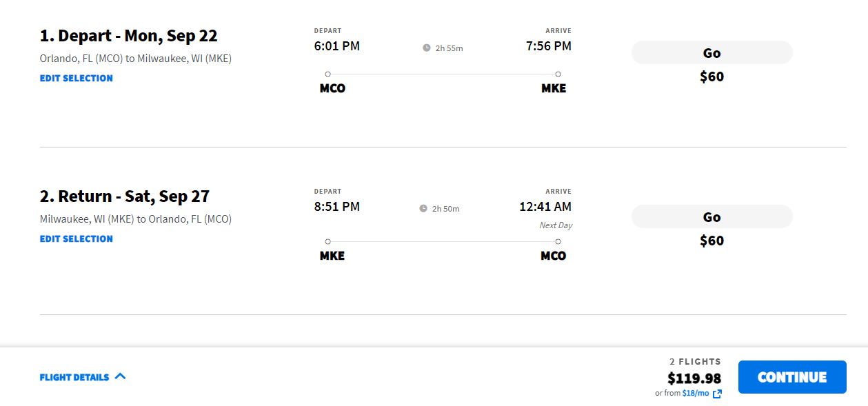Click the 12:41 AM Next Day arrival time
The width and height of the screenshot is (868, 406).
[545, 207]
